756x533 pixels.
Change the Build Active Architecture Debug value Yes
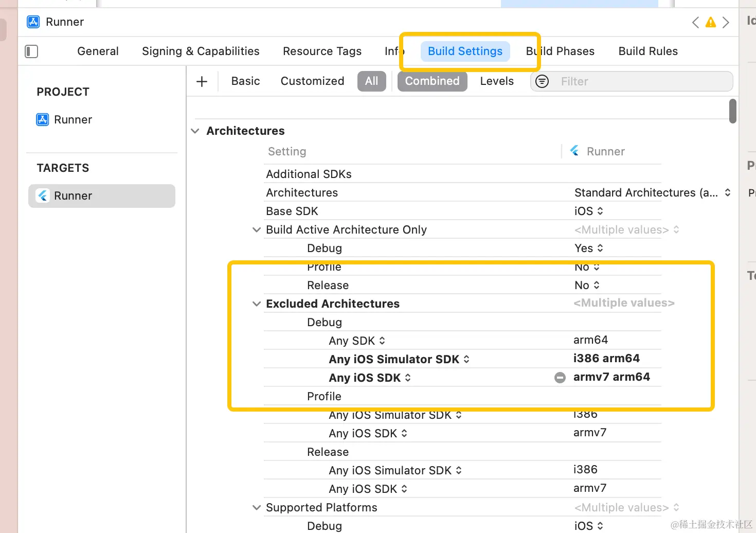(589, 248)
